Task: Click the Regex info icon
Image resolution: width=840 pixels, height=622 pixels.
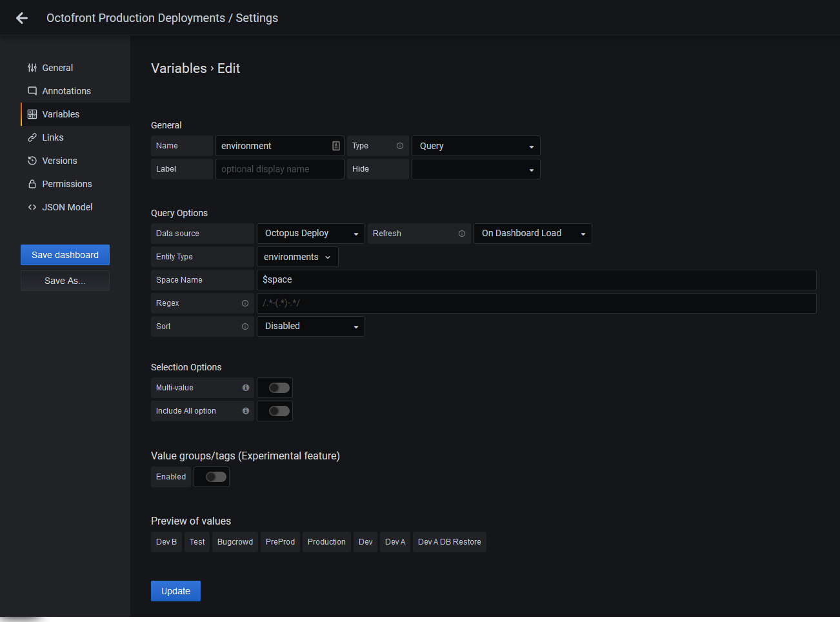Action: (x=245, y=303)
